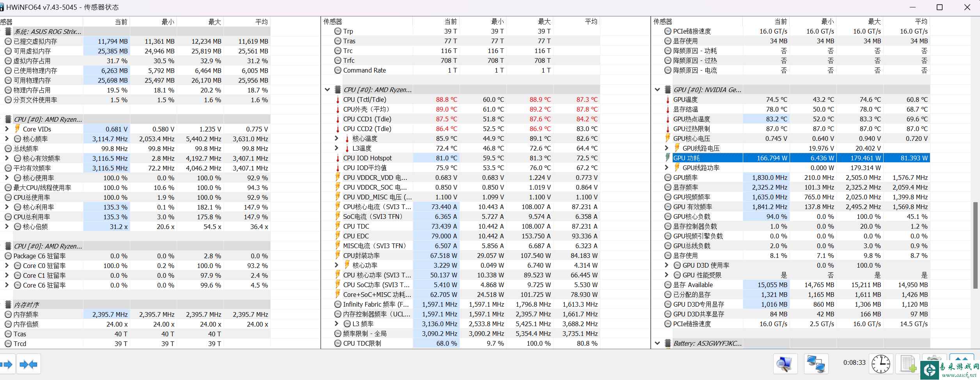Click 最大 column header in middle panel
Screen dimensions: 980x380
530,21
